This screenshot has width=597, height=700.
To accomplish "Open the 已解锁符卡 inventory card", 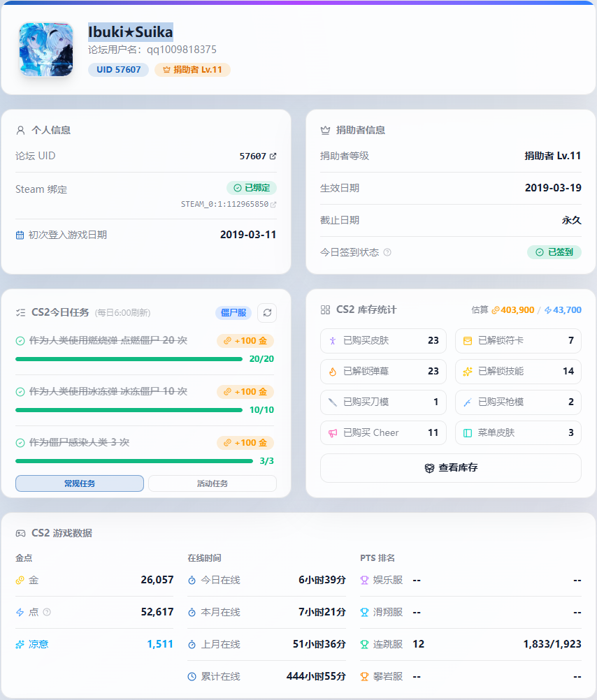I will tap(518, 341).
